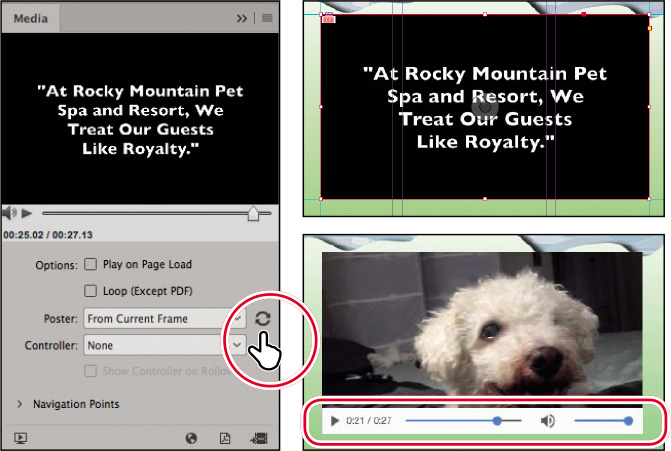Click the 0:21 / 0:27 time display
Viewport: 671px width, 451px height.
tap(368, 421)
